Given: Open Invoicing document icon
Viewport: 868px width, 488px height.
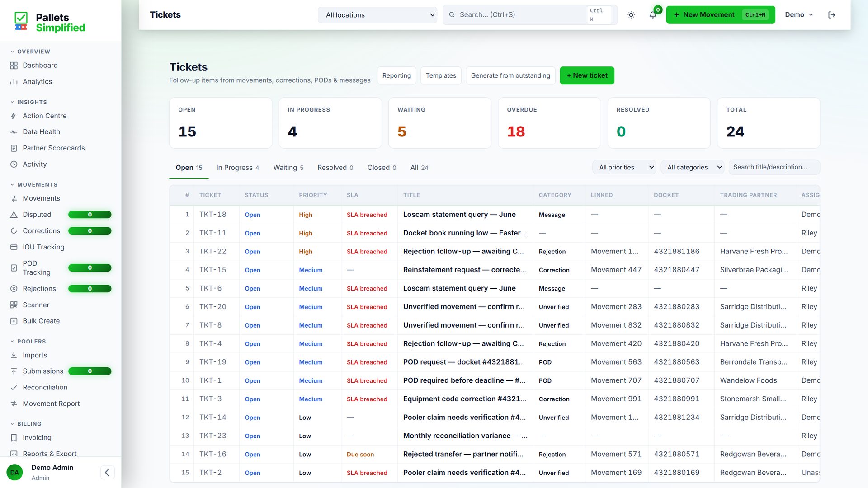Looking at the screenshot, I should [14, 437].
